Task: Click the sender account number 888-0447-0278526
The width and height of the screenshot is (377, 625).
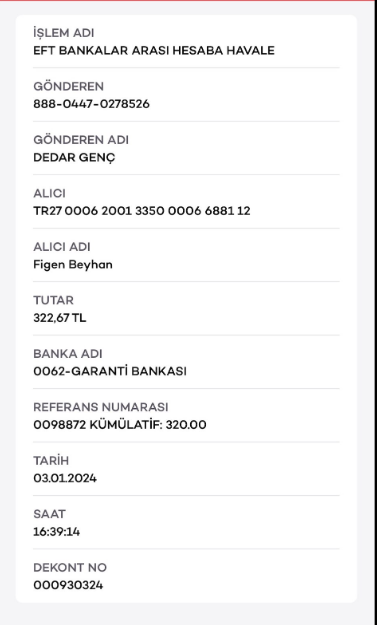Action: coord(91,104)
